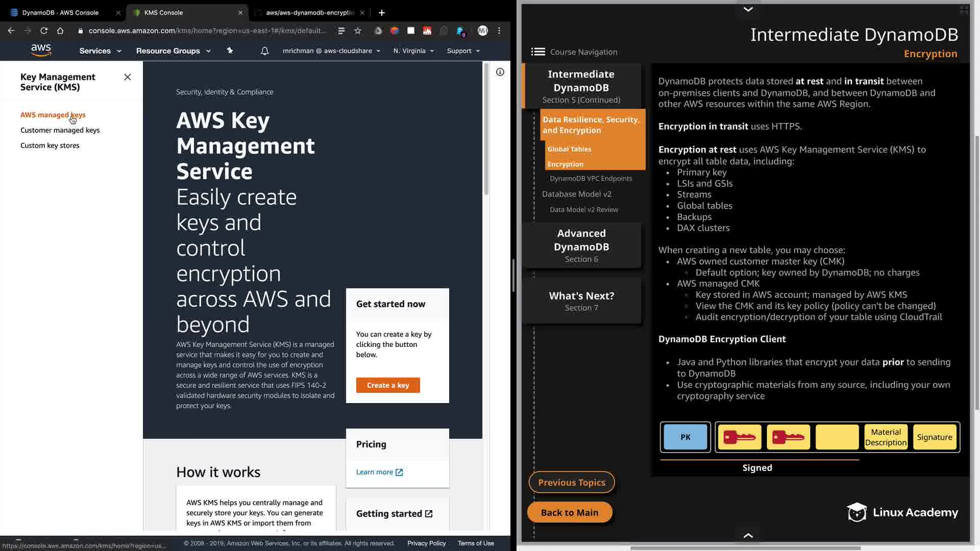Screen dimensions: 980x551
Task: Expand the N. Virginia region selector
Action: (413, 51)
